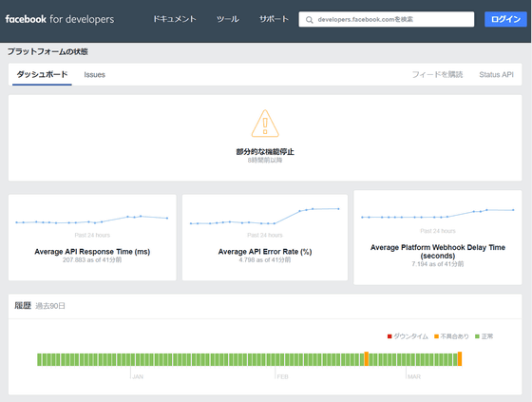Click the 過去90日 label
Screen dimensions: 532x402
[50, 306]
